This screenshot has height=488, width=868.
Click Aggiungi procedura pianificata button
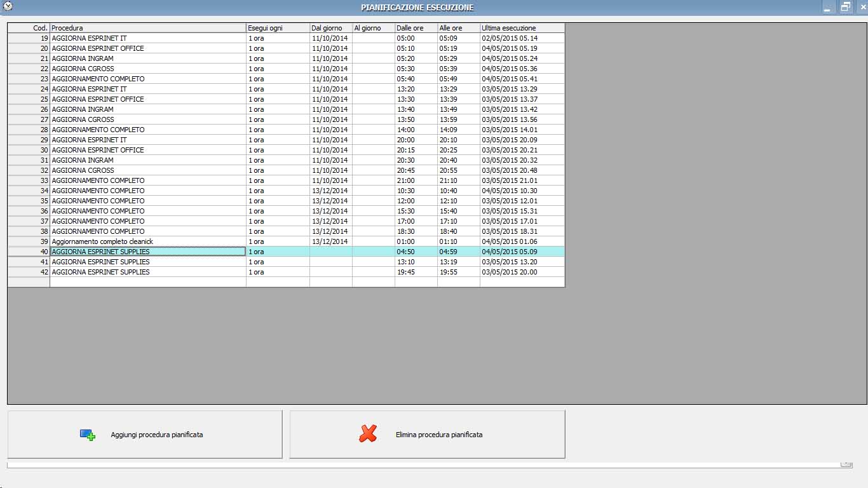(145, 435)
